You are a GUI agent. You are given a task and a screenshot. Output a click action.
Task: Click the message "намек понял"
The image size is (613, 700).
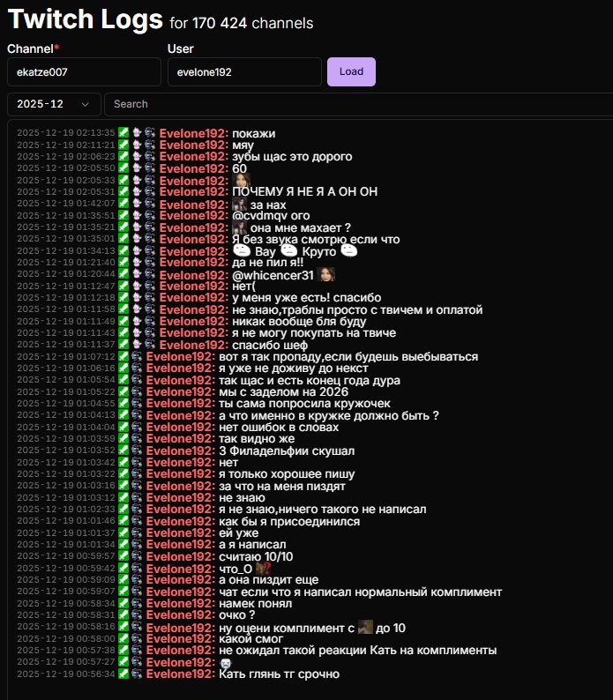(x=255, y=603)
